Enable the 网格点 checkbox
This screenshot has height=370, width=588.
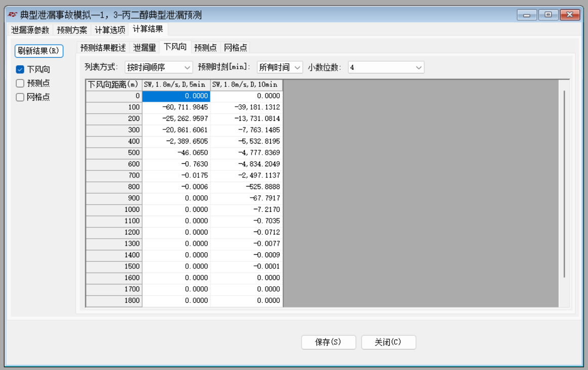(x=20, y=98)
